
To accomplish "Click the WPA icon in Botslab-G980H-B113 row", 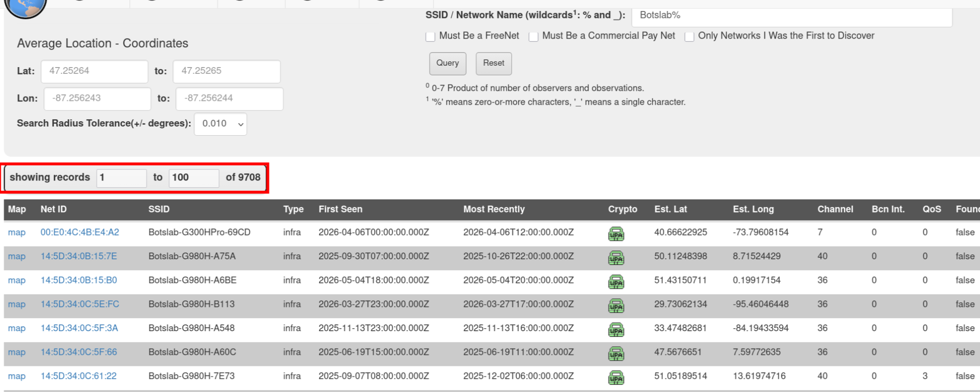I will click(x=616, y=306).
